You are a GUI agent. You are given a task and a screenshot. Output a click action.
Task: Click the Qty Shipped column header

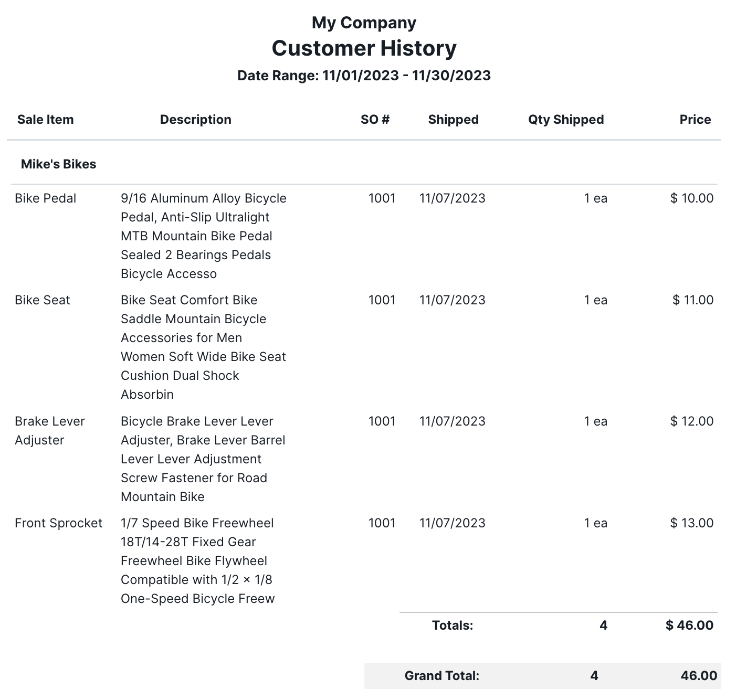tap(566, 120)
